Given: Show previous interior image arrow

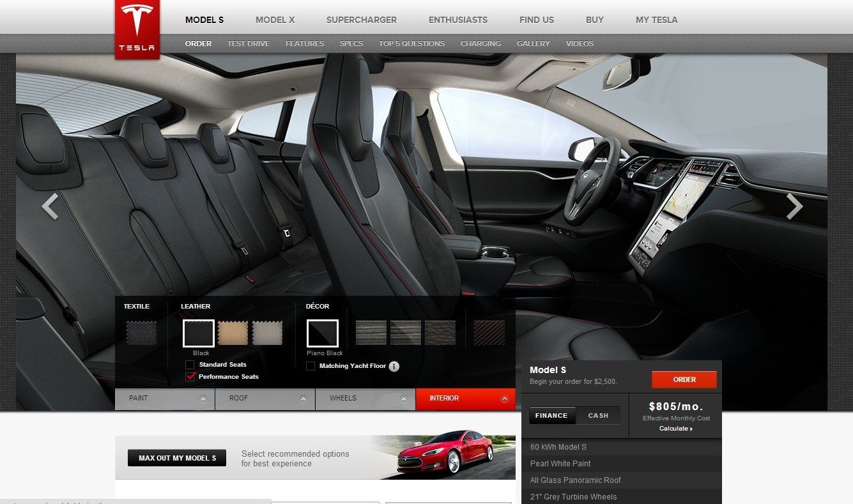Looking at the screenshot, I should pos(50,206).
